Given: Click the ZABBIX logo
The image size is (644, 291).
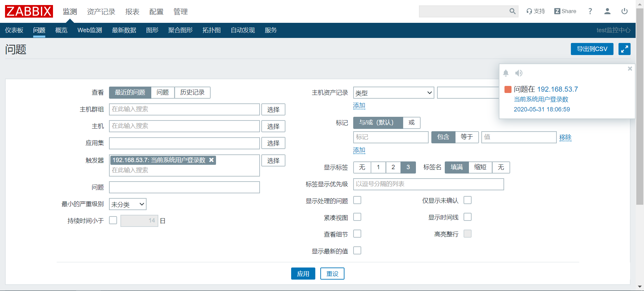Looking at the screenshot, I should [x=29, y=11].
